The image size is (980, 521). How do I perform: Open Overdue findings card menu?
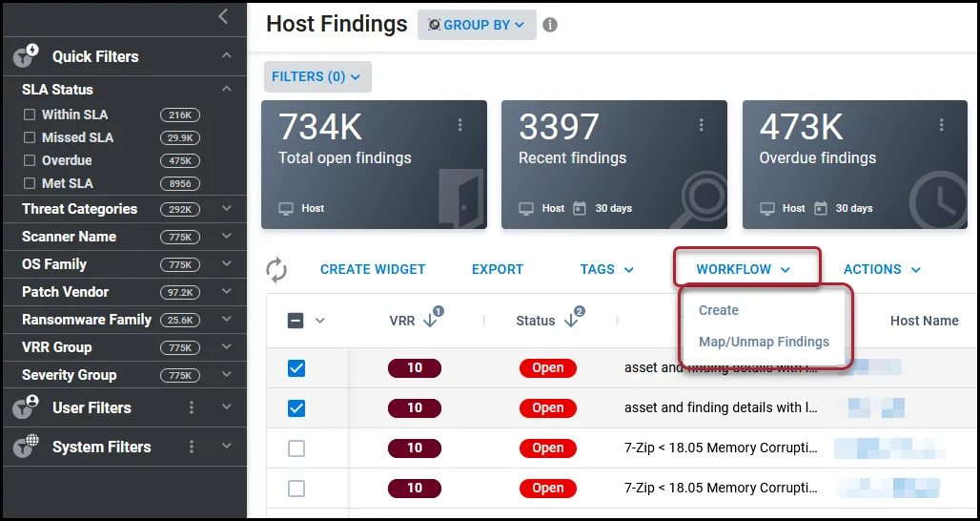(941, 125)
